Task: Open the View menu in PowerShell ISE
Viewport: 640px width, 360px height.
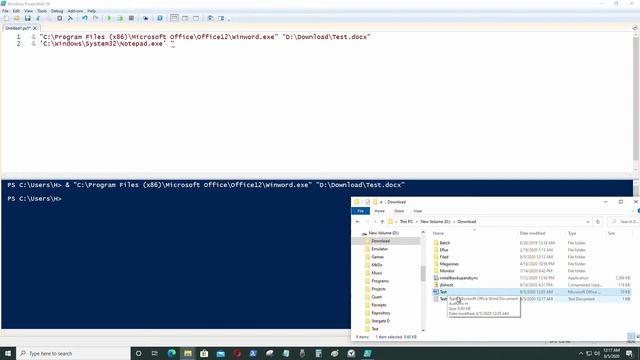Action: (x=29, y=11)
